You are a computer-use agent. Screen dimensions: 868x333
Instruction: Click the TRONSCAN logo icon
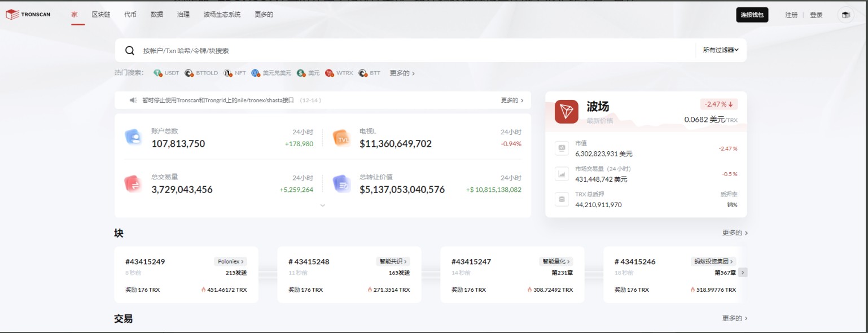[12, 15]
